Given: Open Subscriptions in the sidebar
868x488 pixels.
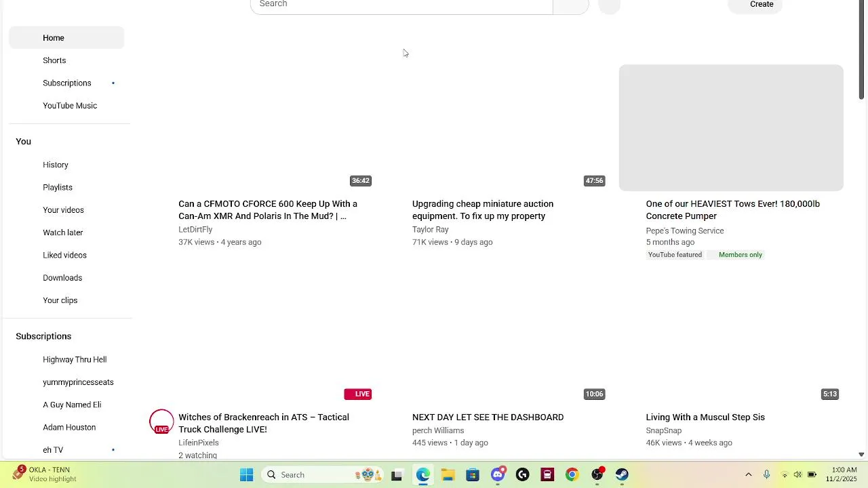Looking at the screenshot, I should tap(66, 83).
